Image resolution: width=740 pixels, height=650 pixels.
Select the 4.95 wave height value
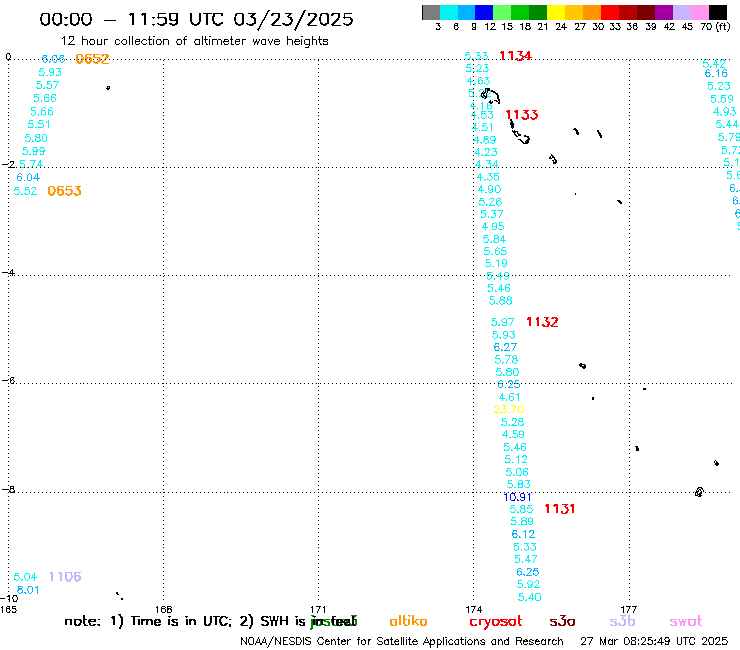493,227
